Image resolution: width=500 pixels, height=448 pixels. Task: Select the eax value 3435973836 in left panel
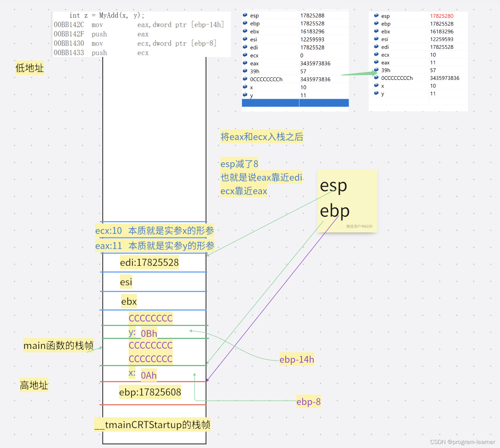[315, 63]
